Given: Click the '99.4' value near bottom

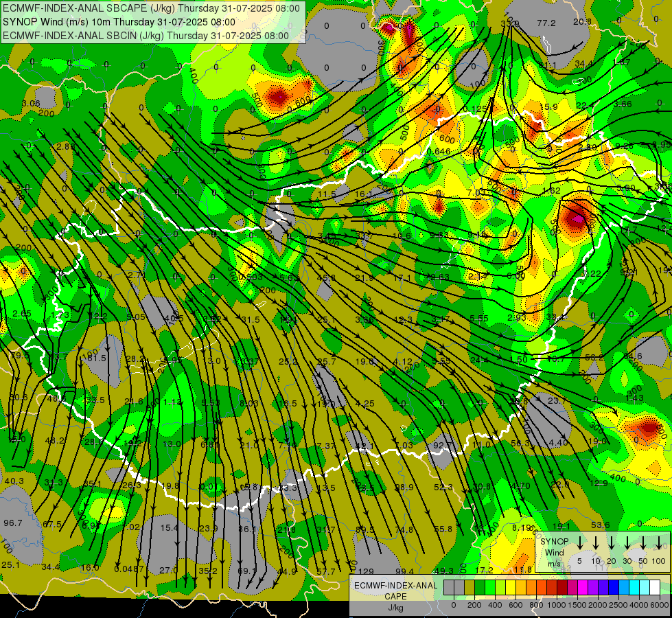Looking at the screenshot, I should pos(404,571).
